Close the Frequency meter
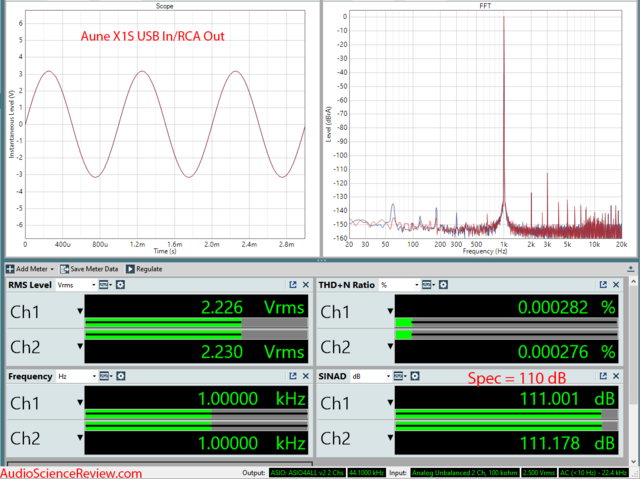The height and width of the screenshot is (479, 640). tap(305, 376)
